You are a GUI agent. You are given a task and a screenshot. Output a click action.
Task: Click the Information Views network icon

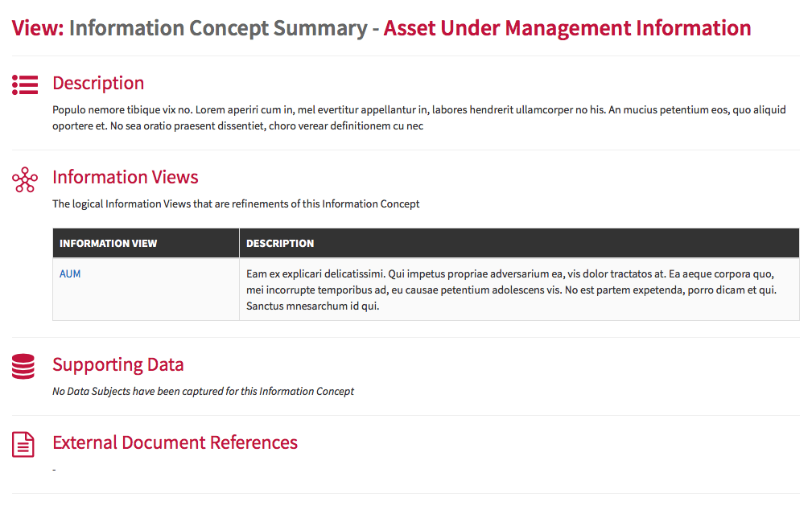(25, 179)
